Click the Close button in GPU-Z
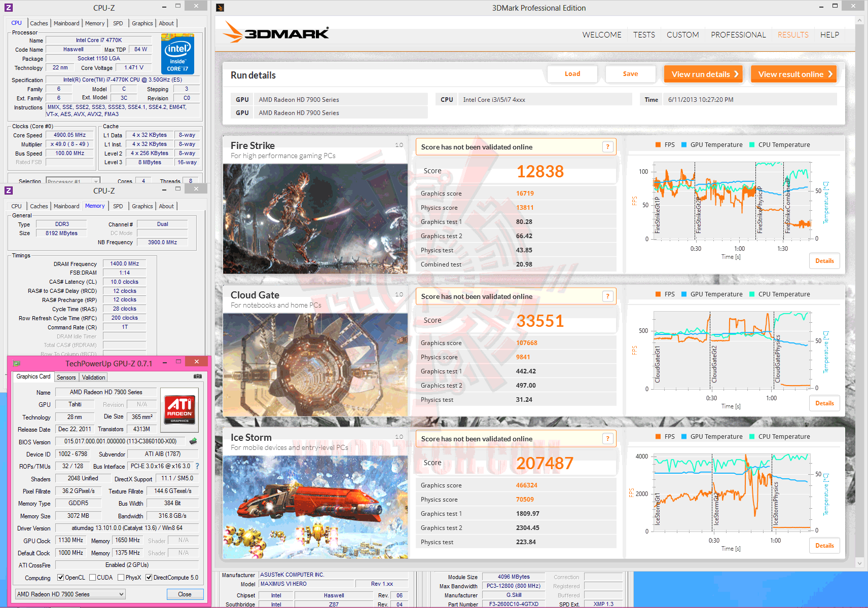 (x=185, y=594)
